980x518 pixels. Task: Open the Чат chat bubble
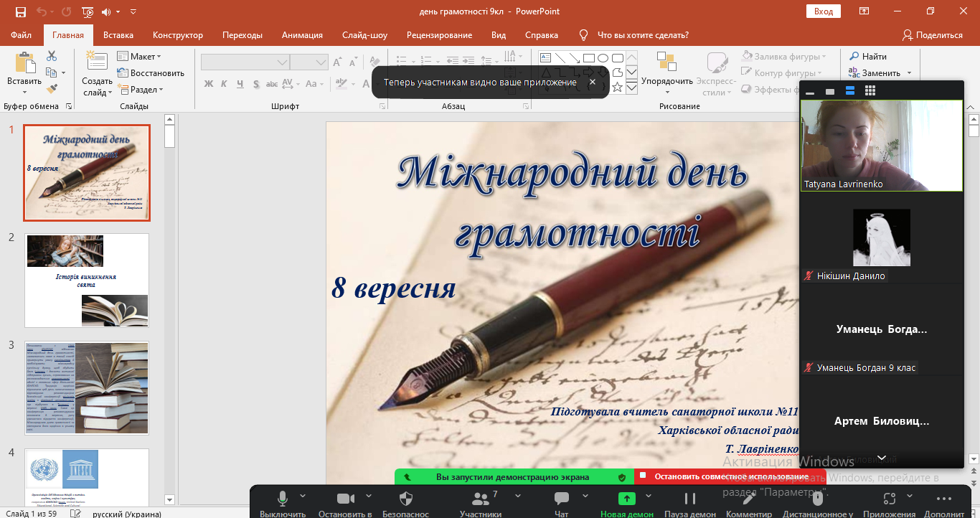click(562, 499)
